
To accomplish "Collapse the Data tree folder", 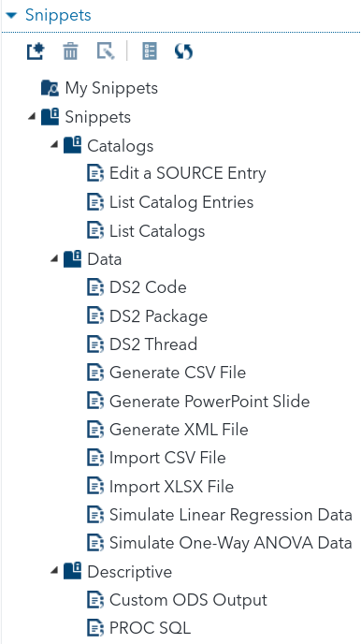I will pos(54,259).
